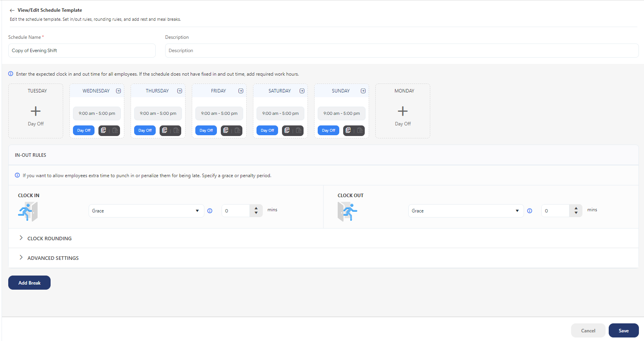
Task: Copy Friday's shift timing
Action: tap(226, 131)
